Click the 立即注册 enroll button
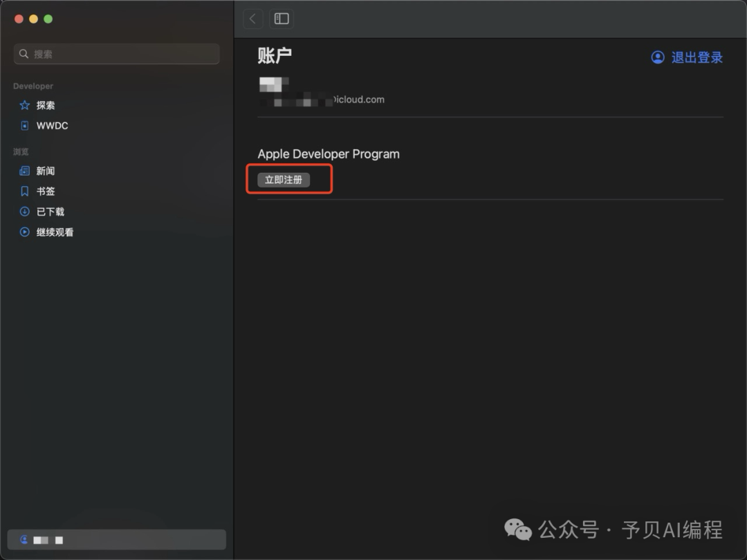 pyautogui.click(x=284, y=180)
